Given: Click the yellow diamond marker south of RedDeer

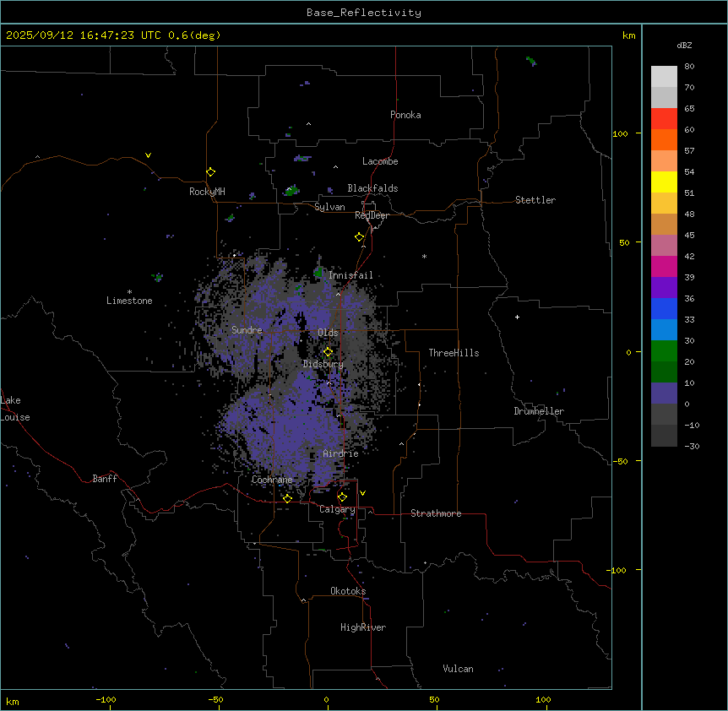Looking at the screenshot, I should (x=359, y=236).
